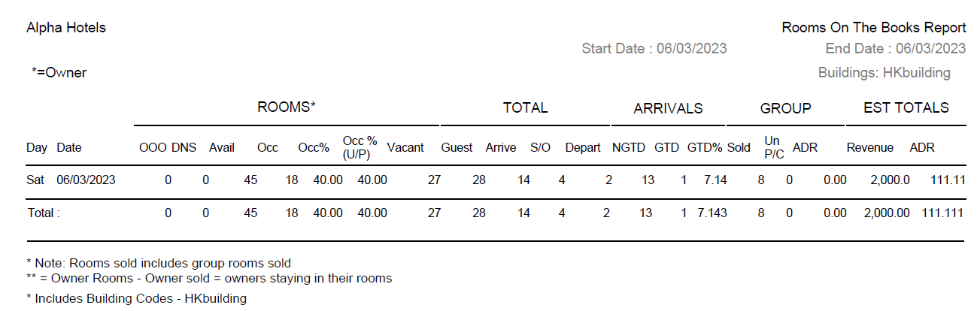The width and height of the screenshot is (980, 311).
Task: Click the Start Date field text
Action: pyautogui.click(x=654, y=49)
